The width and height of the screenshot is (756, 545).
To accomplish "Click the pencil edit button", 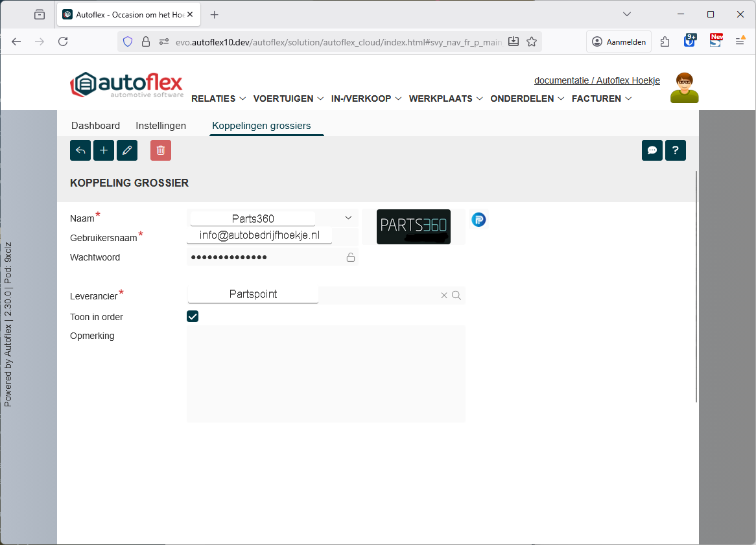I will tap(127, 150).
